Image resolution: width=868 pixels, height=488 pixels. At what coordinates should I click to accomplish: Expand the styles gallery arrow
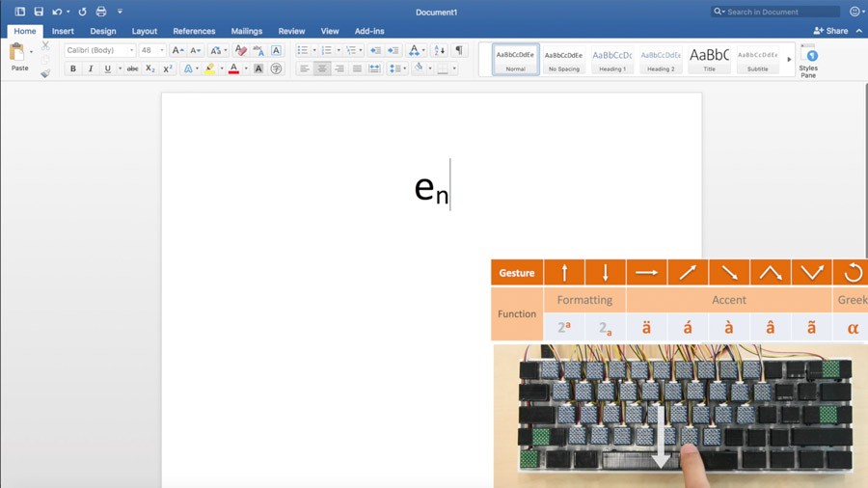coord(789,60)
